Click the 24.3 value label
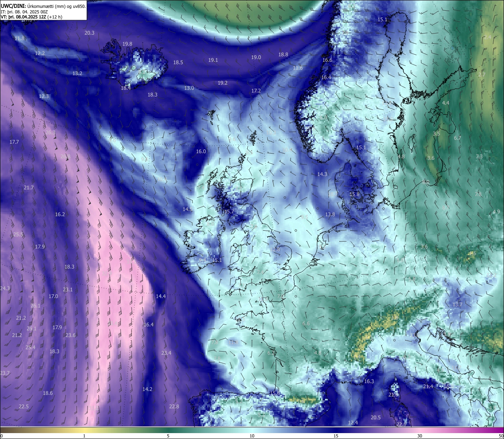The height and width of the screenshot is (439, 504). coord(5,289)
